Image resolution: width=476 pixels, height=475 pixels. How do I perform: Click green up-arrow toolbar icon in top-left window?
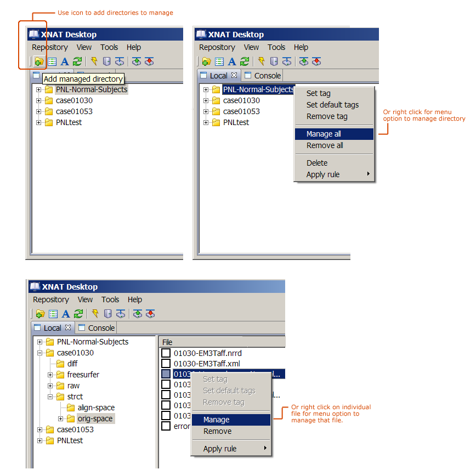136,61
